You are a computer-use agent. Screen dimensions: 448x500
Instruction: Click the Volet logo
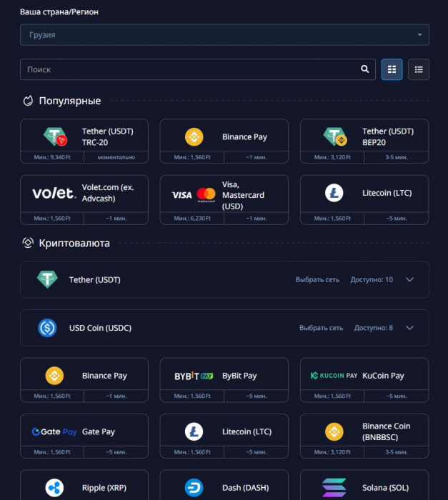pos(54,193)
